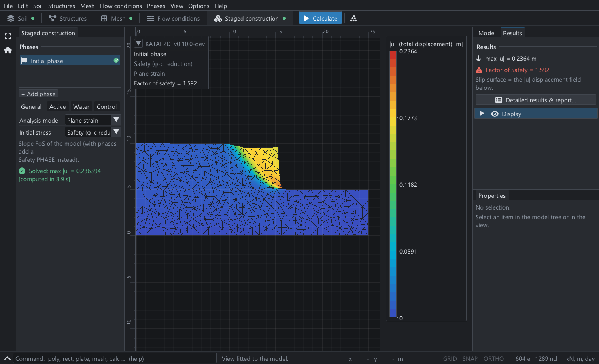Click the Structures node icon in toolbar
Image resolution: width=599 pixels, height=364 pixels.
coord(52,19)
